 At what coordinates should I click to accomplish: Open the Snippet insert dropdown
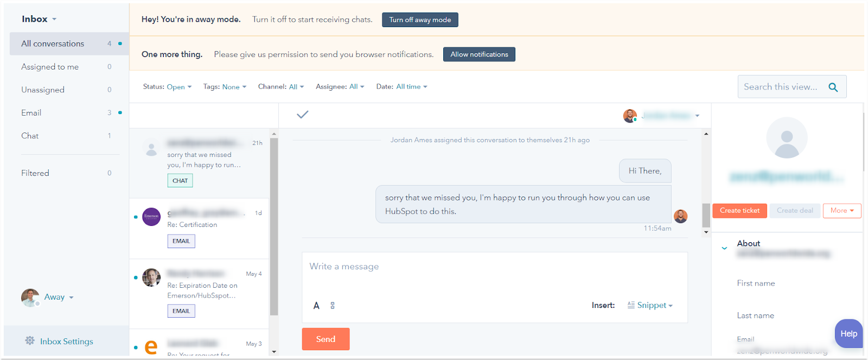click(x=654, y=305)
